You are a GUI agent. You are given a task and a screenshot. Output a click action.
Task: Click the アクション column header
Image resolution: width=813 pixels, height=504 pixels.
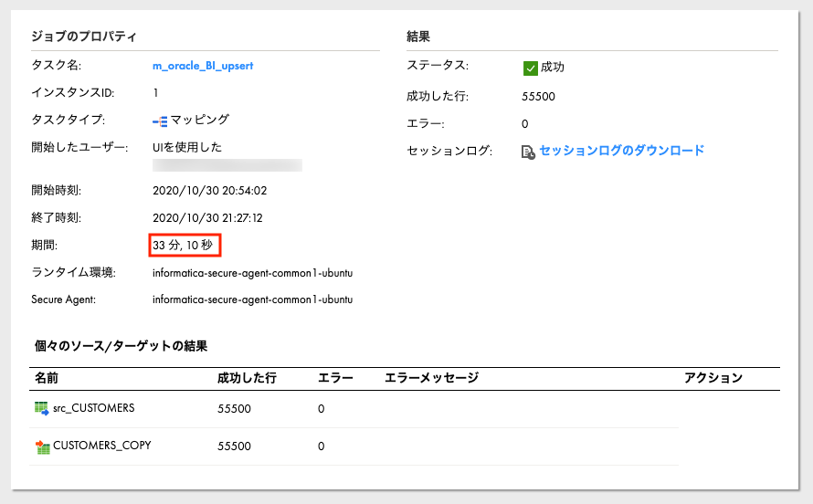tap(713, 378)
